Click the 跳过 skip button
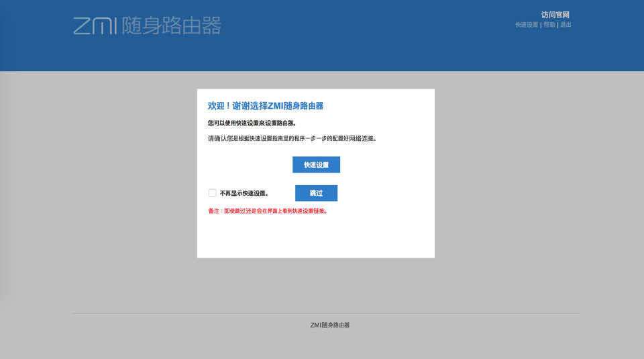Viewport: 644px width, 359px height. click(x=316, y=193)
